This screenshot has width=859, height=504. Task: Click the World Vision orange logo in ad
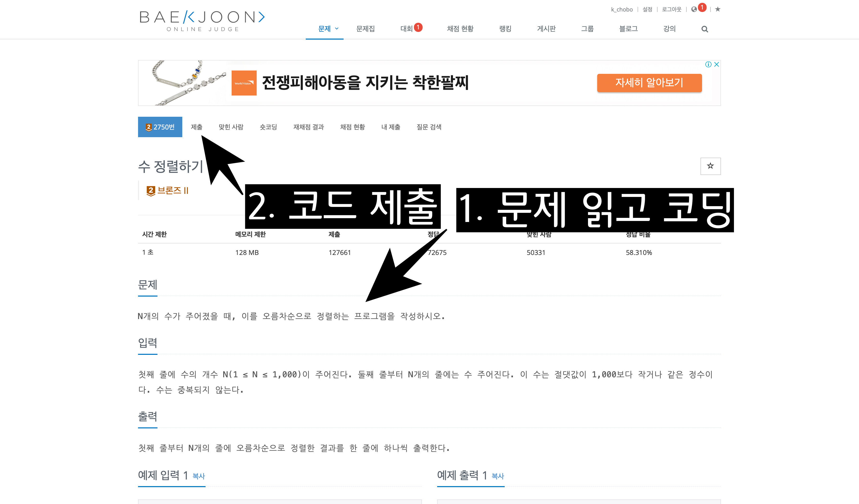(x=244, y=83)
